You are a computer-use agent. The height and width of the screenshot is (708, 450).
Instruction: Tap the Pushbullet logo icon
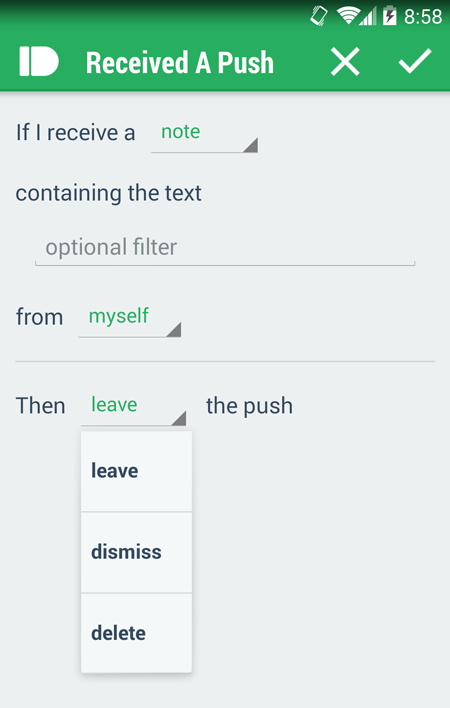point(39,61)
